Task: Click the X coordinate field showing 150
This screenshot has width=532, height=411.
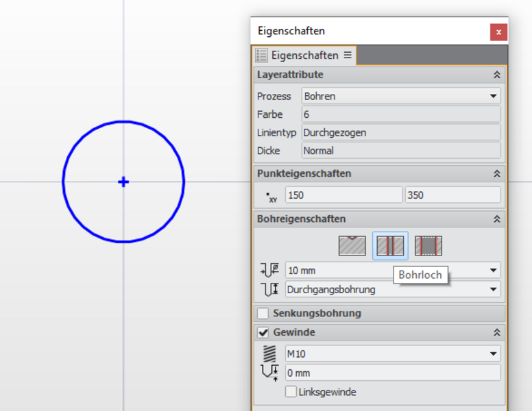Action: [x=343, y=195]
